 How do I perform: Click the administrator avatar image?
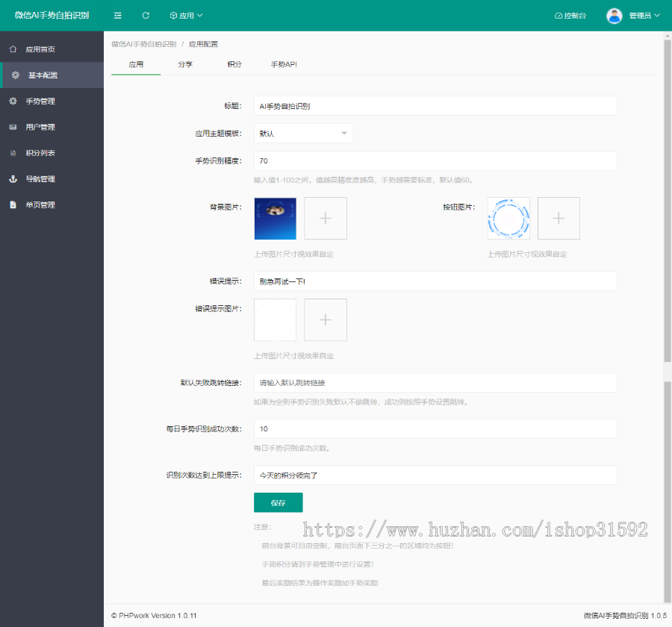click(615, 16)
